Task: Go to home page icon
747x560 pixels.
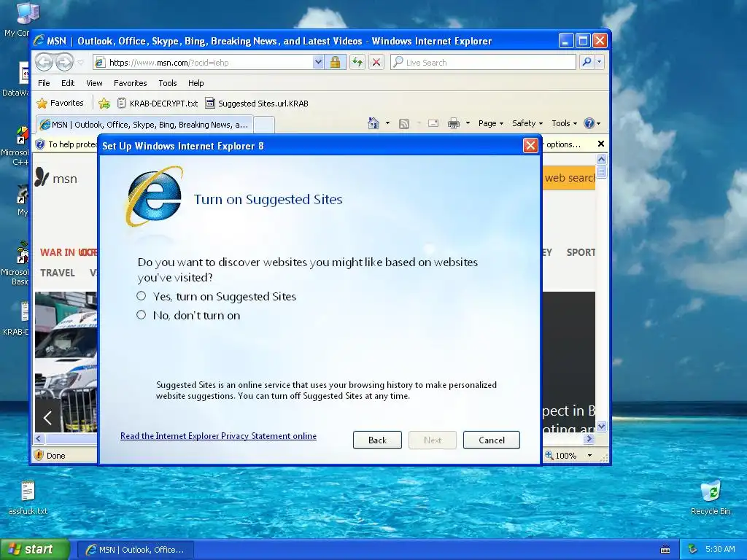Action: (x=373, y=123)
